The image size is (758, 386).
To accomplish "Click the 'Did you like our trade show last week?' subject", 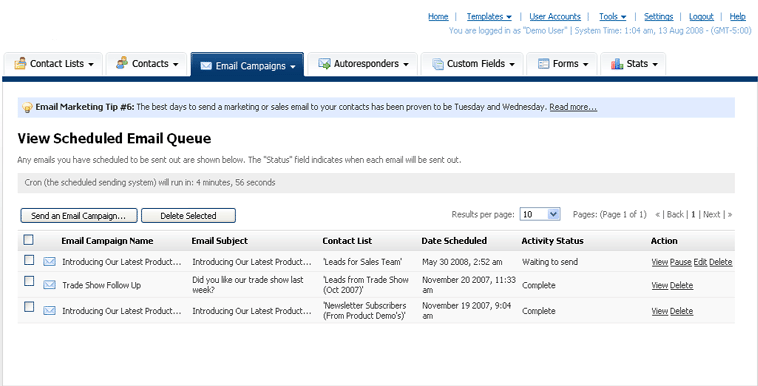I will point(248,285).
